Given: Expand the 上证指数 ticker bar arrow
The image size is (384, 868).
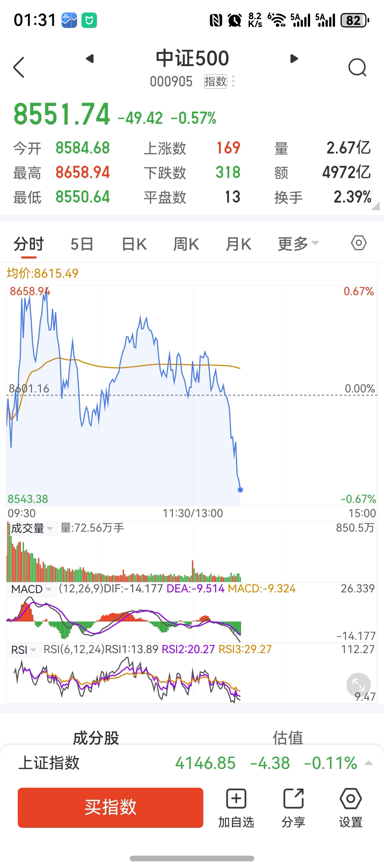Looking at the screenshot, I should point(369,763).
